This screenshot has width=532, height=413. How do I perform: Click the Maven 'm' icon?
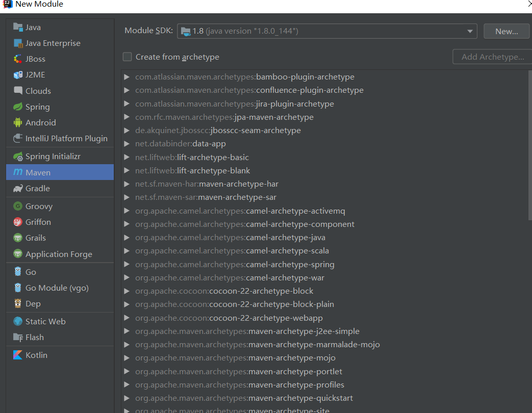18,172
